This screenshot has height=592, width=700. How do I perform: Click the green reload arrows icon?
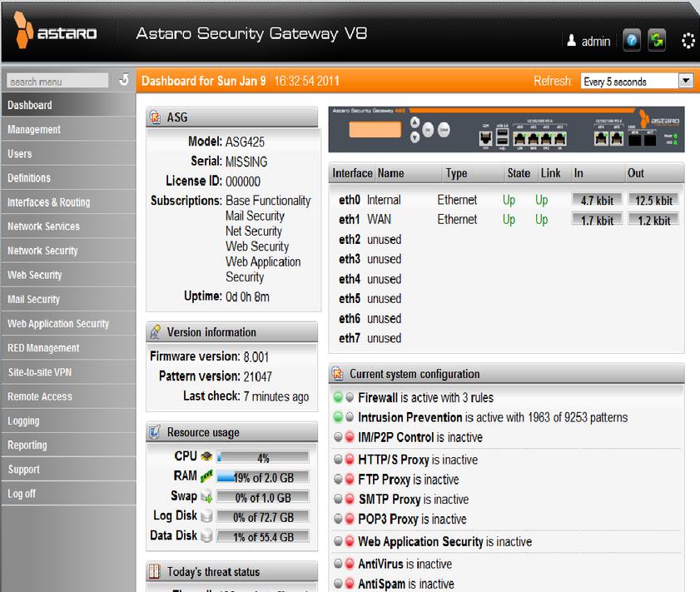(658, 41)
